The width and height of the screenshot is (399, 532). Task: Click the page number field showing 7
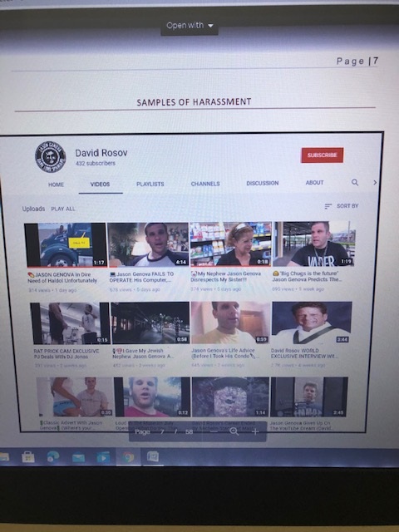coord(162,432)
